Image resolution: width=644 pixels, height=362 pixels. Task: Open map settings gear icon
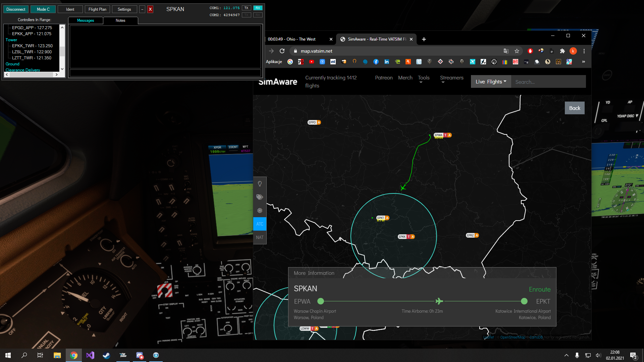click(260, 210)
